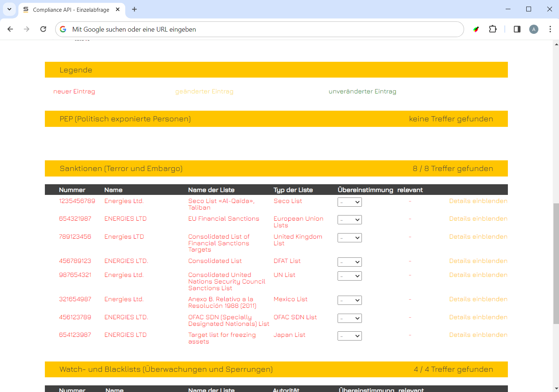559x392 pixels.
Task: Select match dropdown in UN List row
Action: pyautogui.click(x=349, y=276)
